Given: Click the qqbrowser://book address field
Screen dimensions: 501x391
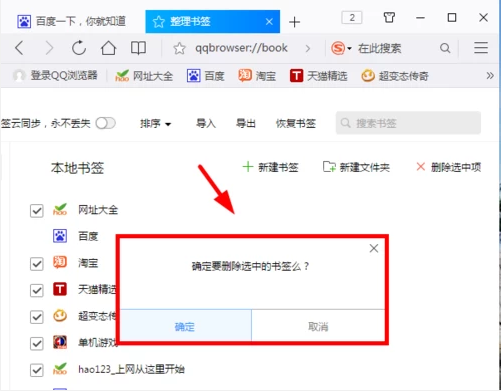Looking at the screenshot, I should tap(241, 48).
